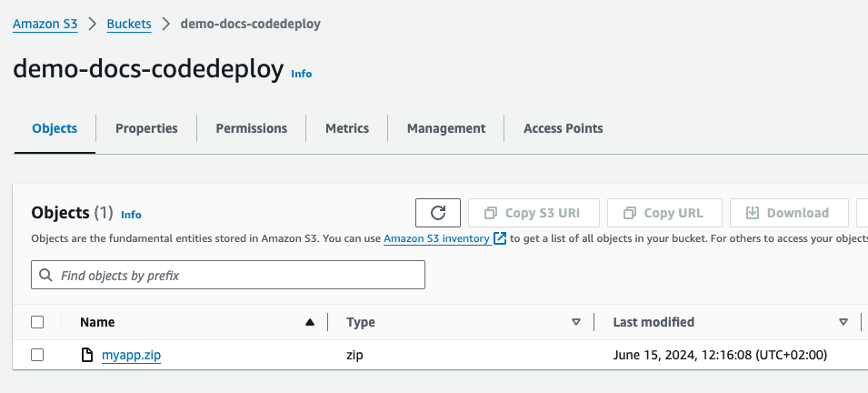Click the Download button
Viewport: 868px width, 393px height.
point(789,213)
